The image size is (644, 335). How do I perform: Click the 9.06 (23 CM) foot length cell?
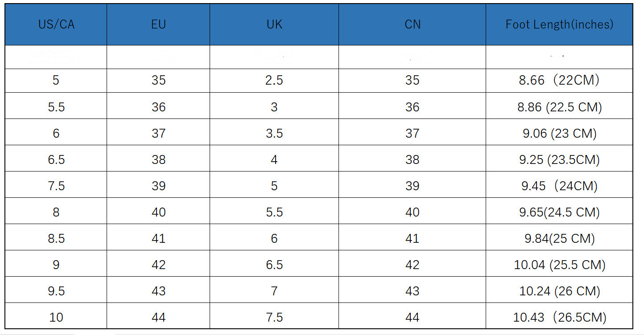coord(559,133)
